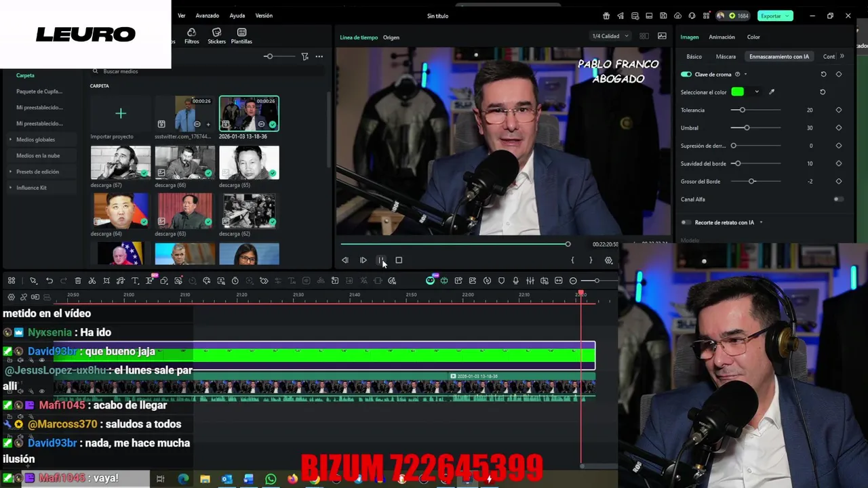Add keyframe for Umbral

point(839,127)
